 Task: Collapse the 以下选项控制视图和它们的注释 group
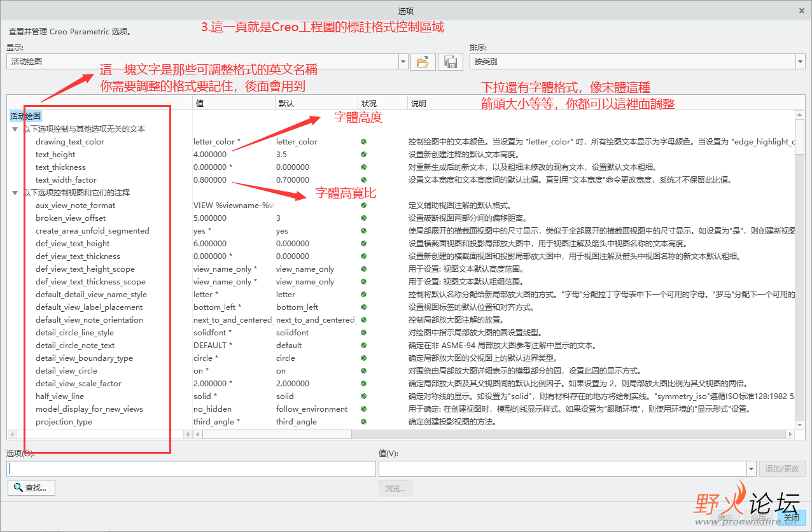coord(15,193)
